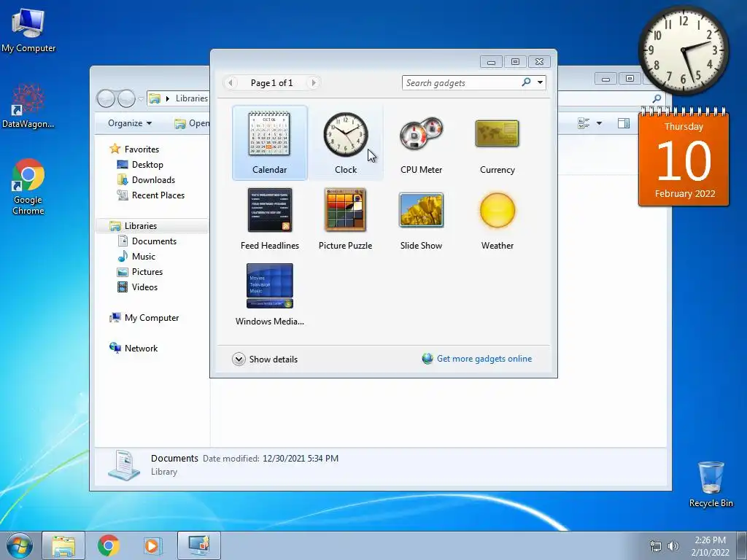This screenshot has width=747, height=560.
Task: Open Desktop under Favorites
Action: tap(140, 165)
